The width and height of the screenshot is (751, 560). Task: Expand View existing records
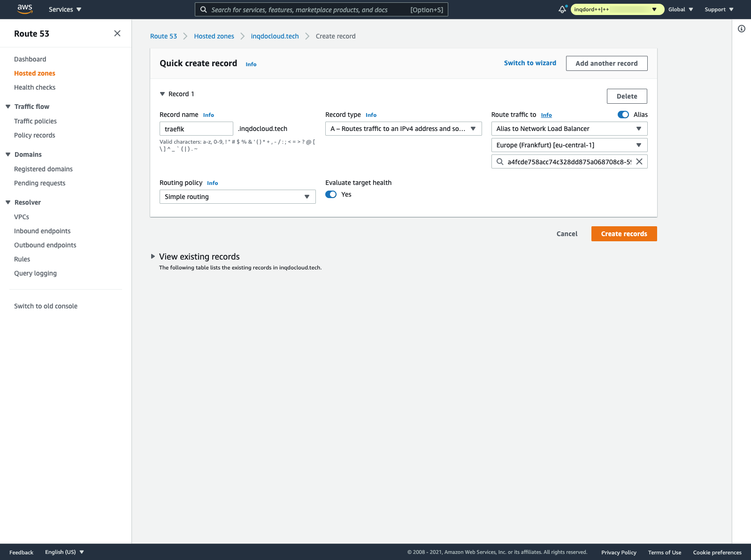153,257
